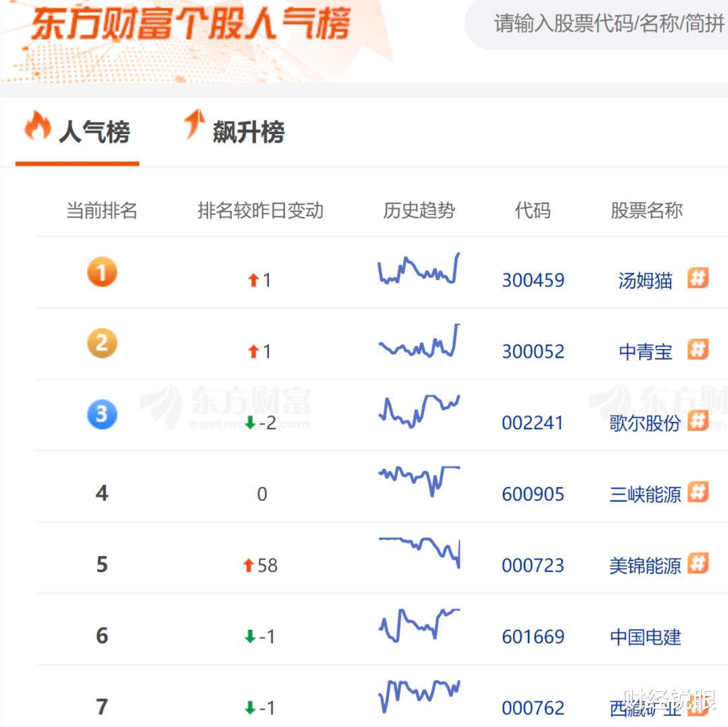Open stock code 002241
The width and height of the screenshot is (728, 727).
[533, 423]
